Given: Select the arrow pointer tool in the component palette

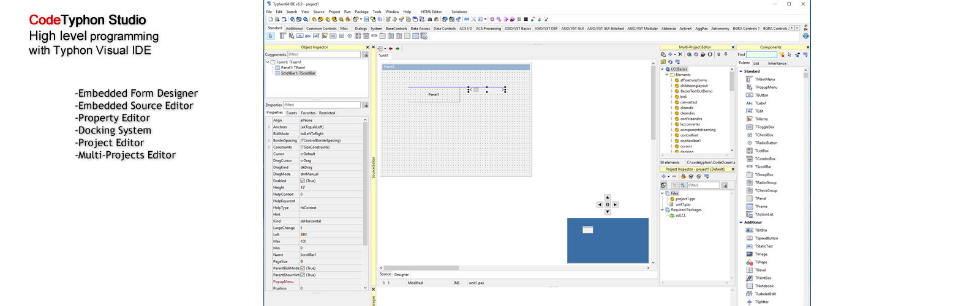Looking at the screenshot, I should coord(270,36).
